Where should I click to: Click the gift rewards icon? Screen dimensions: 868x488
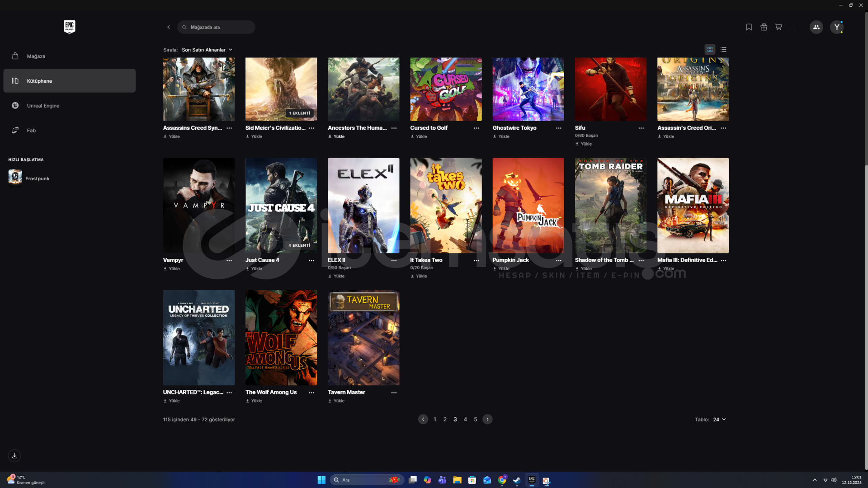coord(764,27)
